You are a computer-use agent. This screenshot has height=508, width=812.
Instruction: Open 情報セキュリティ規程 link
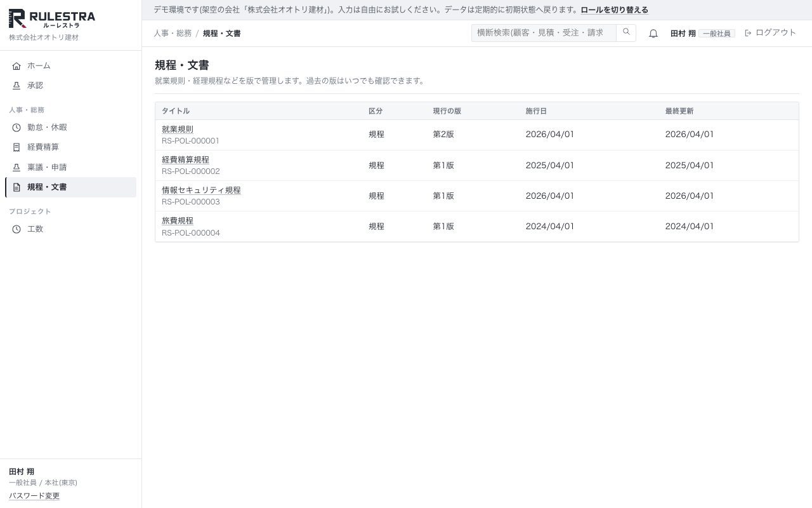(201, 190)
